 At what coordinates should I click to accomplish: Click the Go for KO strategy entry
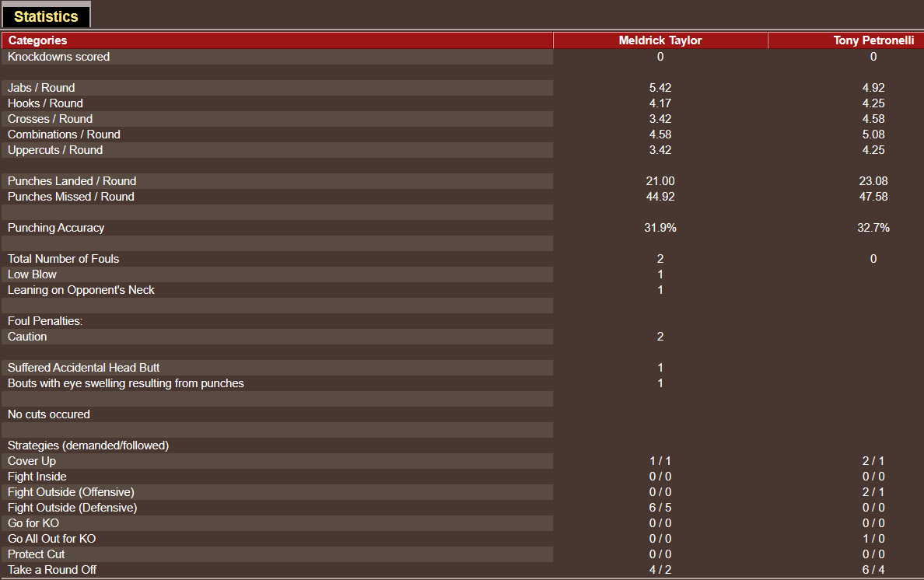33,522
